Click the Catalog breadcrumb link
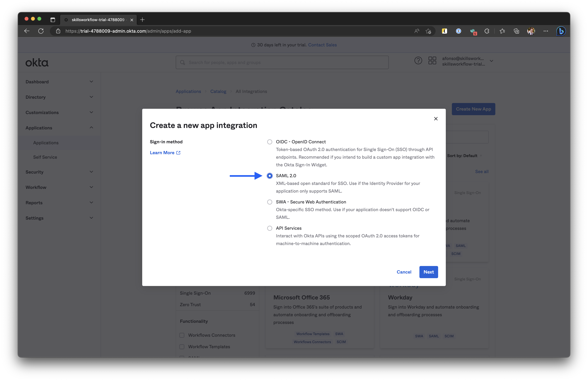The image size is (588, 381). 218,91
